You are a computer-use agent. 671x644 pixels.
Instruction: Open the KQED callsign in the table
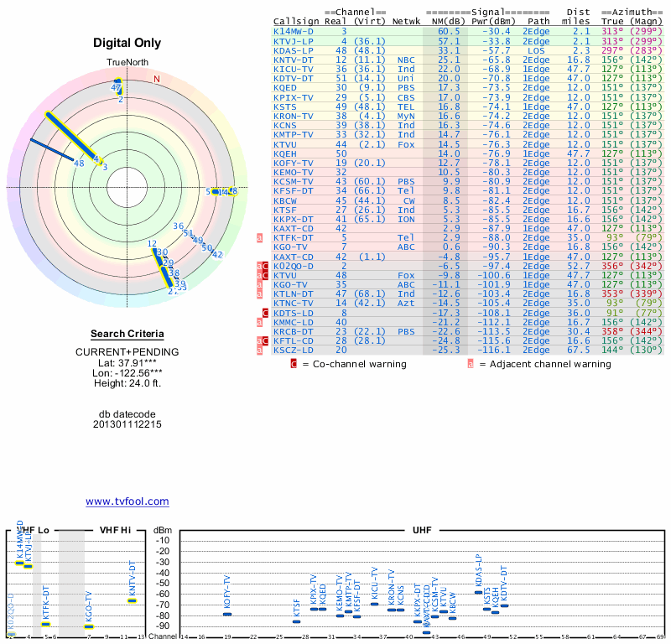pos(285,88)
